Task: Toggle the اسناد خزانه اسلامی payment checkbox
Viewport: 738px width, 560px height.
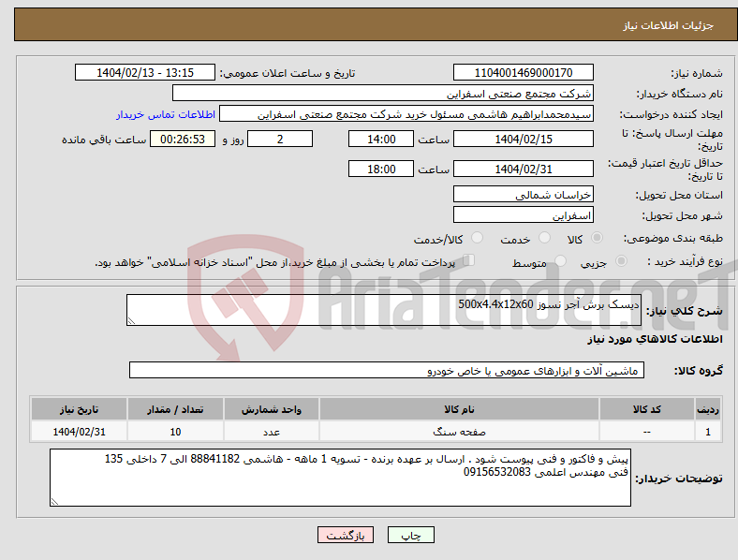Action: point(469,259)
